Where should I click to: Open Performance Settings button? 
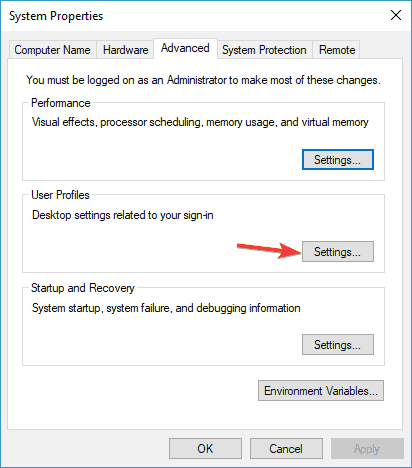tap(338, 160)
